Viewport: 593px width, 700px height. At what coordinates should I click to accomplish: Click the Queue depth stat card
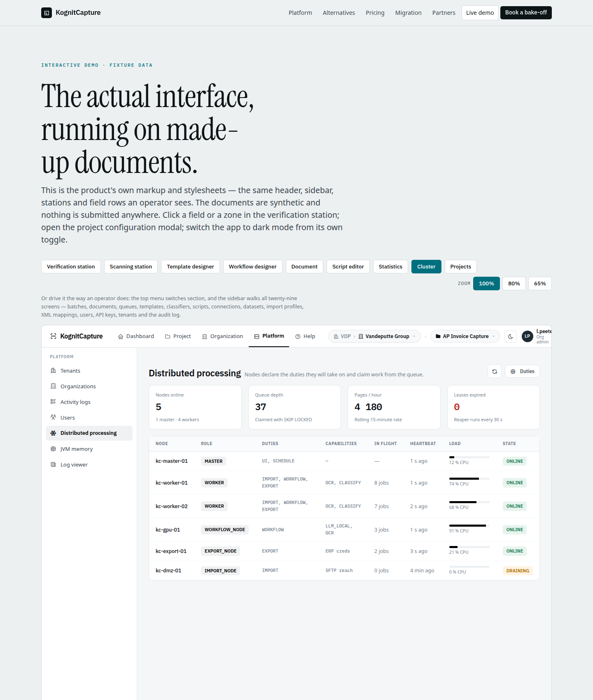(x=294, y=407)
